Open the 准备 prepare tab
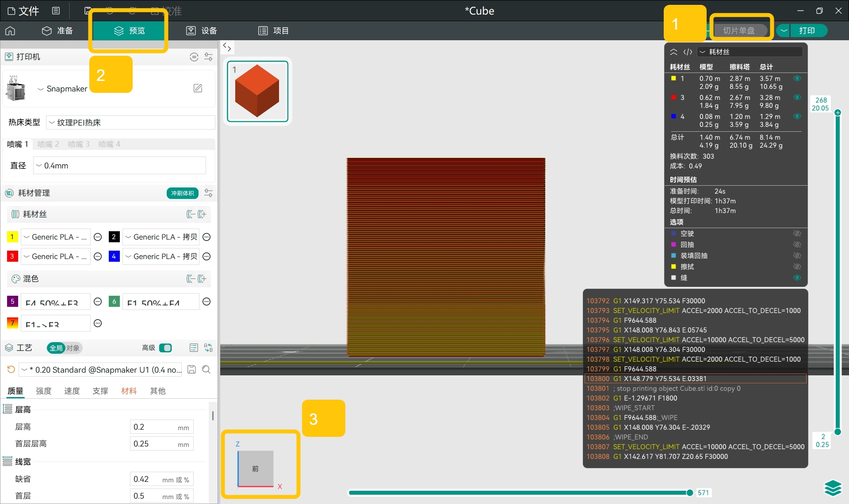This screenshot has width=849, height=504. 57,31
